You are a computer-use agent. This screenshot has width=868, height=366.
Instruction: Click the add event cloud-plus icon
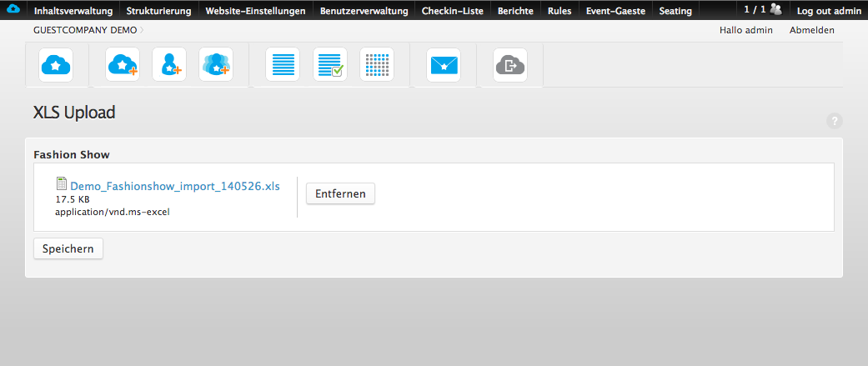tap(123, 65)
